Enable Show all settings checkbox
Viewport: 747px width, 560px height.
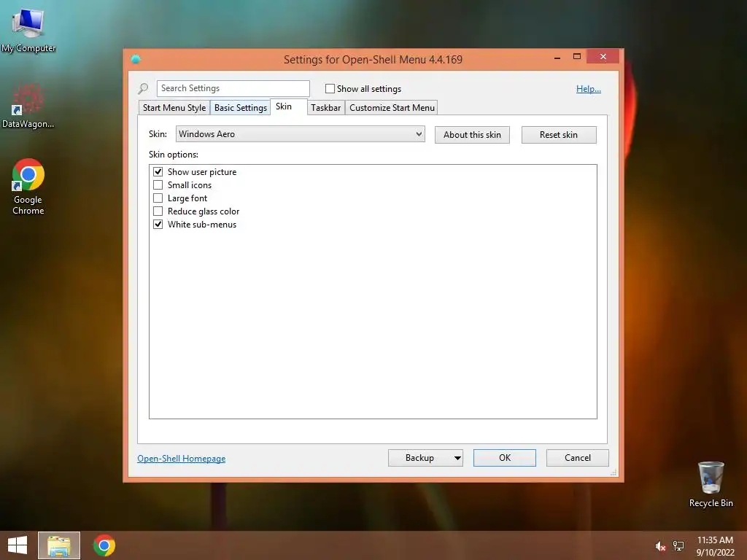click(330, 88)
